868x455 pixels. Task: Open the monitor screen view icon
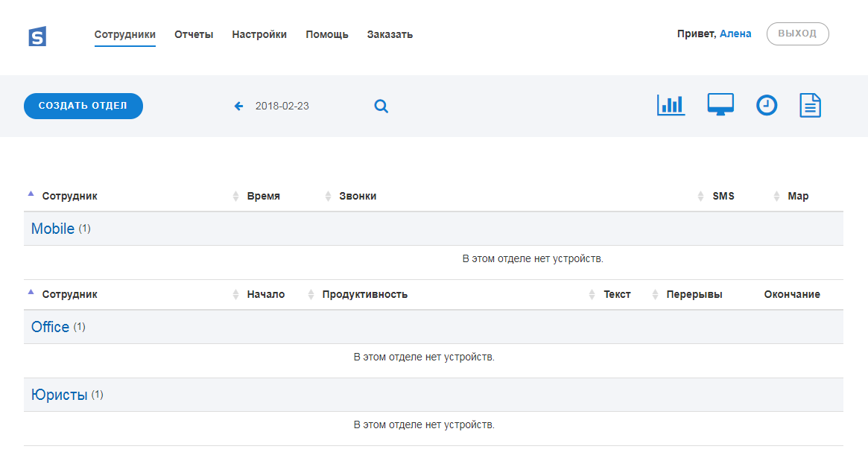point(720,105)
